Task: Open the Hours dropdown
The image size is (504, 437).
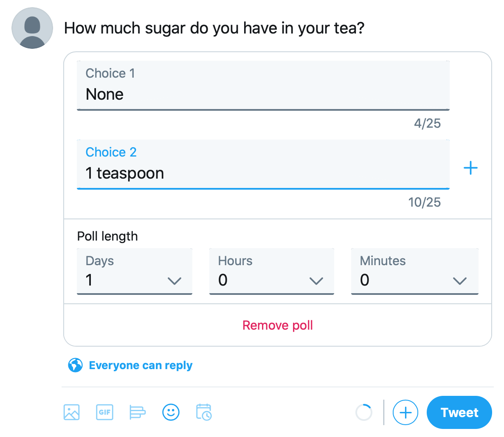Action: pyautogui.click(x=272, y=271)
